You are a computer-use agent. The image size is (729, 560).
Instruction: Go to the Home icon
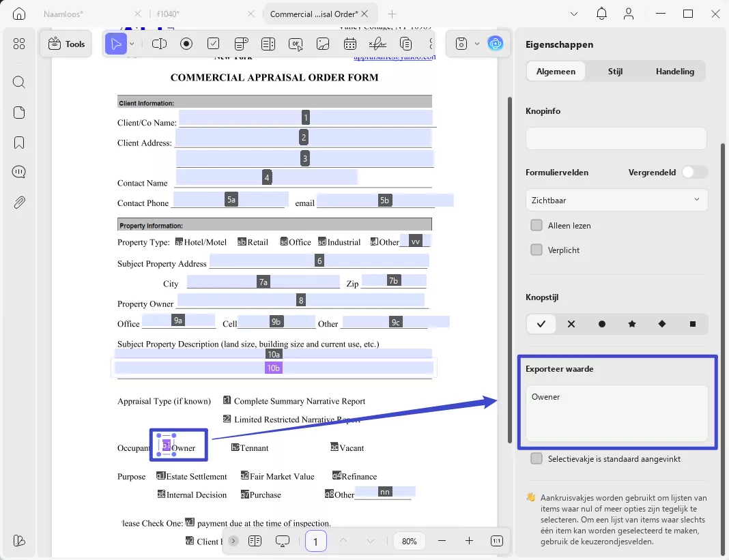[19, 14]
